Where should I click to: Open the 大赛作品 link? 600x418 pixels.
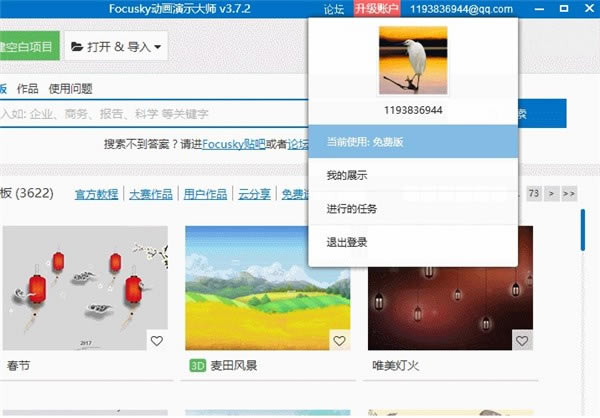pos(151,194)
